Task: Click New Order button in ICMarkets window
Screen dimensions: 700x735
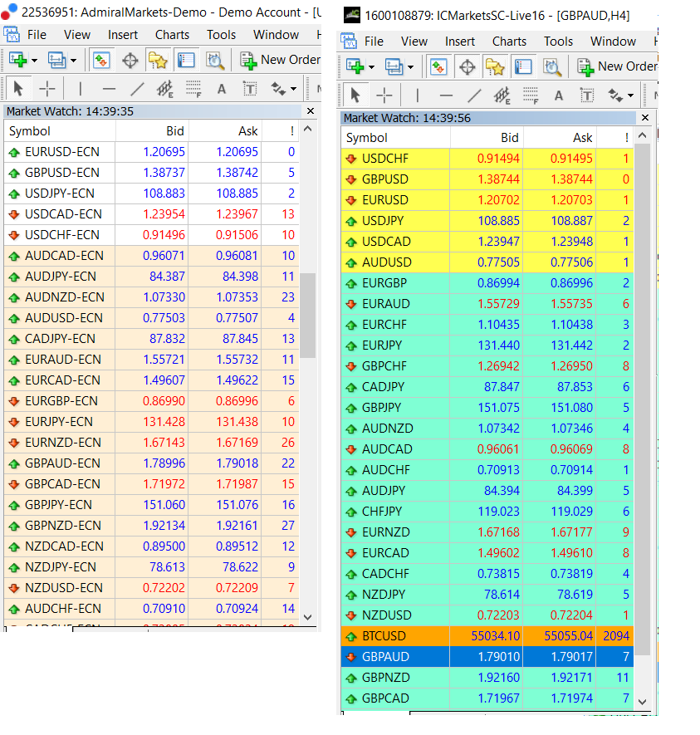Action: [x=617, y=66]
